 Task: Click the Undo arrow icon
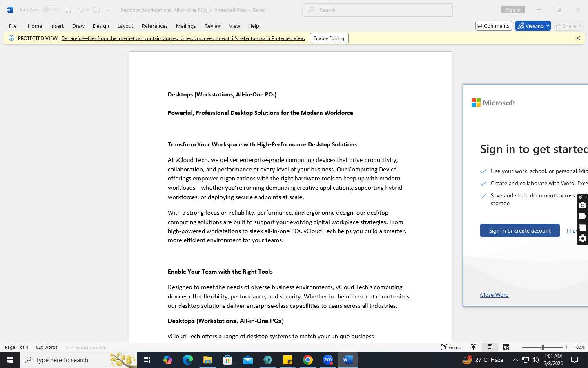tap(80, 10)
